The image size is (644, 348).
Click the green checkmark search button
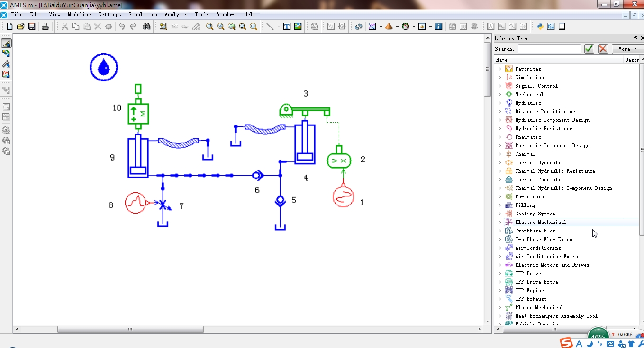(589, 49)
